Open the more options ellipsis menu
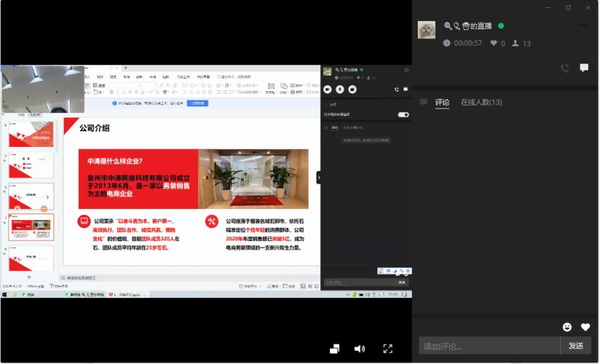The width and height of the screenshot is (600, 364). pyautogui.click(x=582, y=26)
